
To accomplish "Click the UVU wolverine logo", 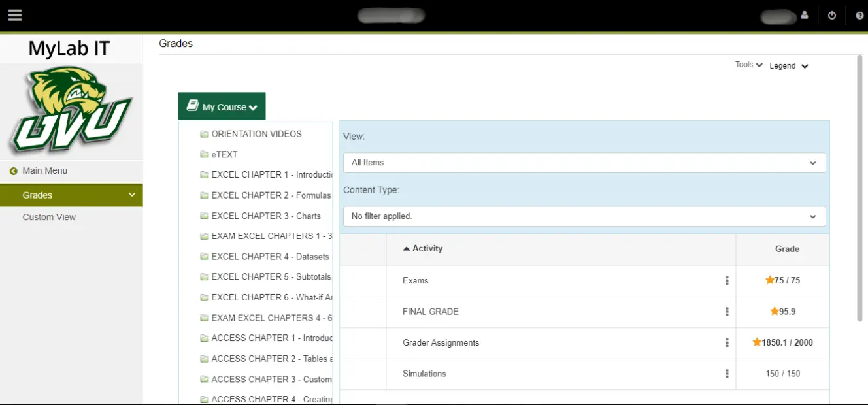I will tap(71, 110).
